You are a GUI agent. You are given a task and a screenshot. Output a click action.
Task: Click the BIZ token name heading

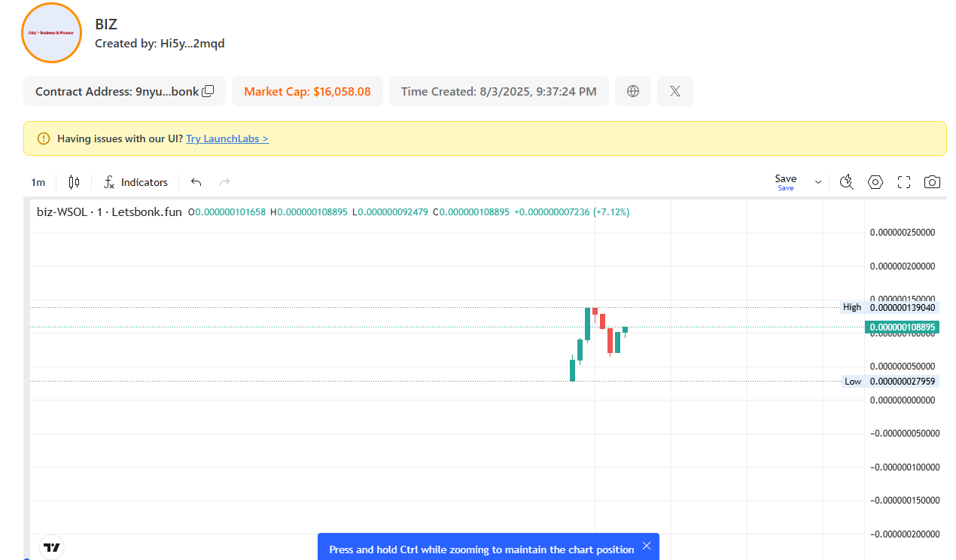coord(106,24)
